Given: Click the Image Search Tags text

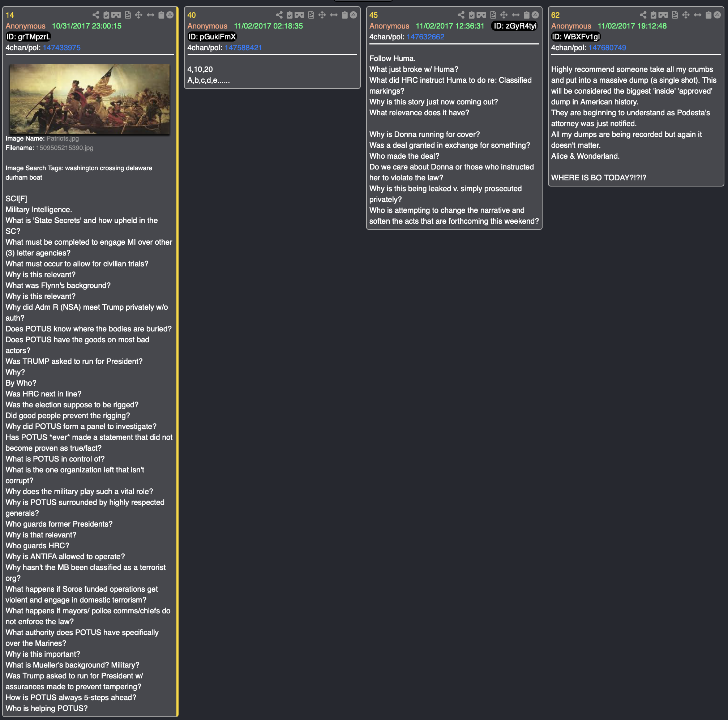Looking at the screenshot, I should pyautogui.click(x=79, y=172).
